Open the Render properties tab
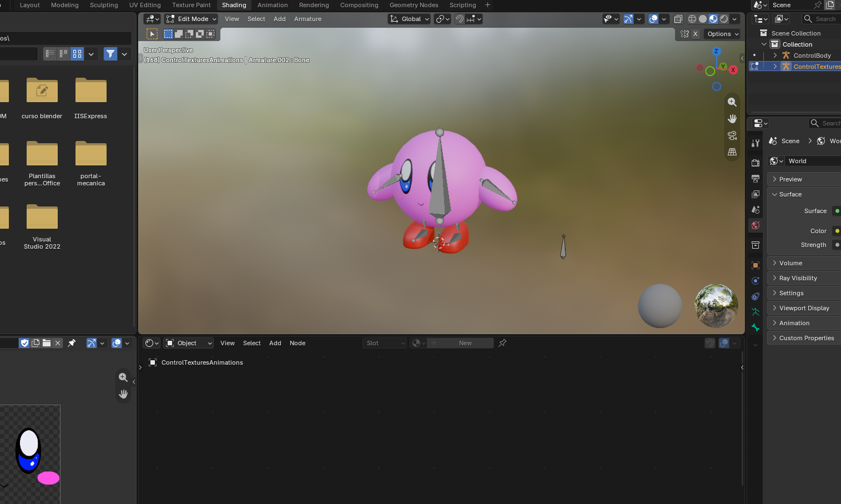The height and width of the screenshot is (504, 841). click(756, 163)
